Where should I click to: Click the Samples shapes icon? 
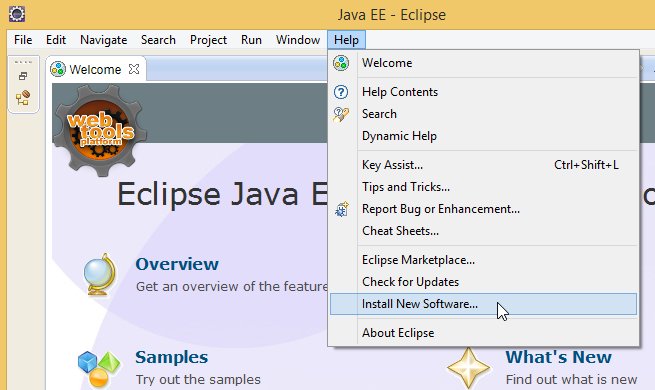[99, 369]
